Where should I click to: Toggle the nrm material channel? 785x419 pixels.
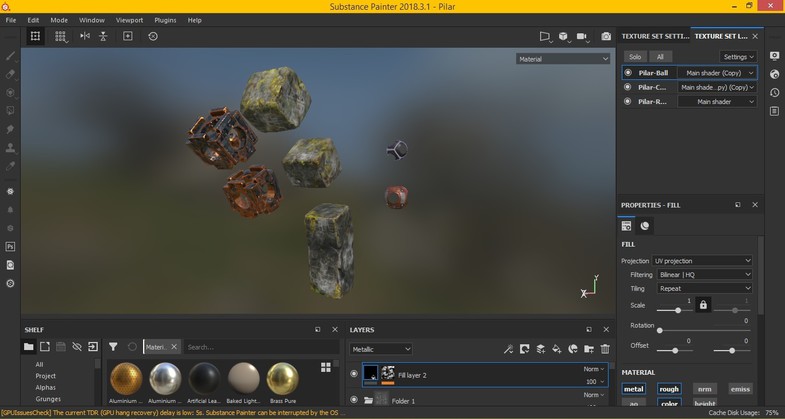[704, 389]
